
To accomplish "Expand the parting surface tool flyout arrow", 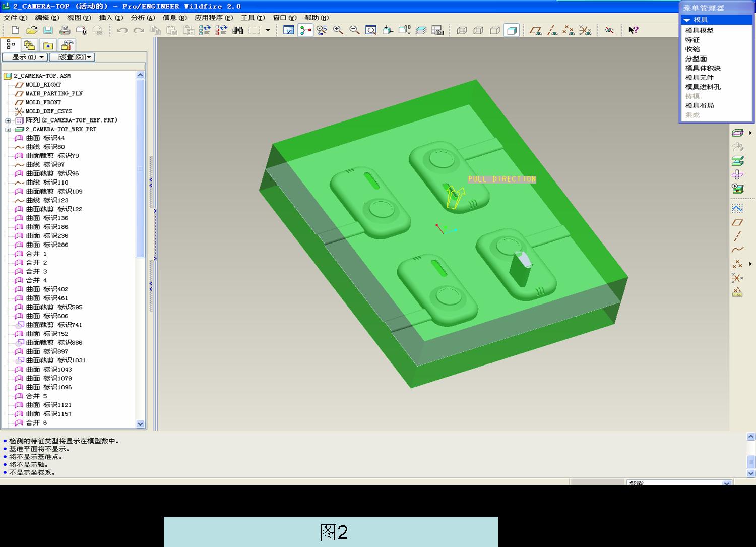I will point(750,133).
